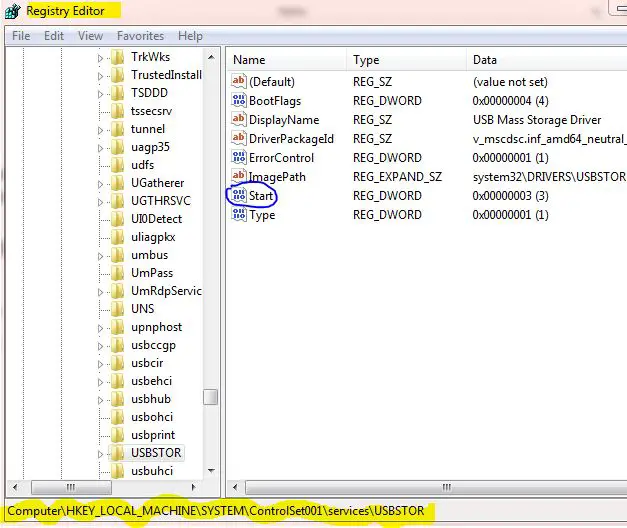Click the tree pane horizontal scroll left arrow
627x528 pixels.
(x=15, y=487)
